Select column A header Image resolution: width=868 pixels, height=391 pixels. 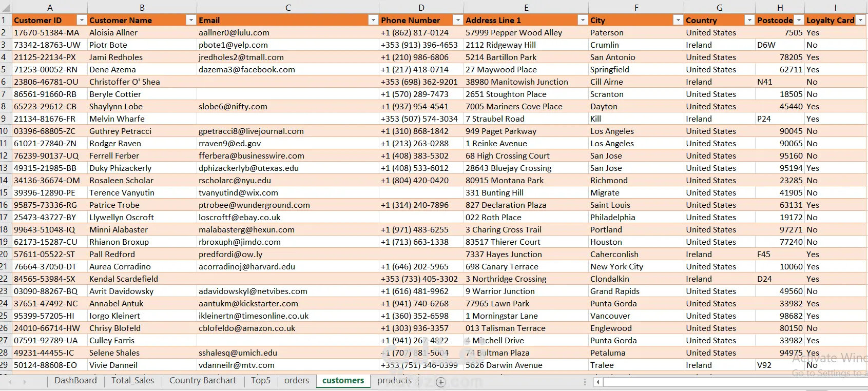coord(50,8)
